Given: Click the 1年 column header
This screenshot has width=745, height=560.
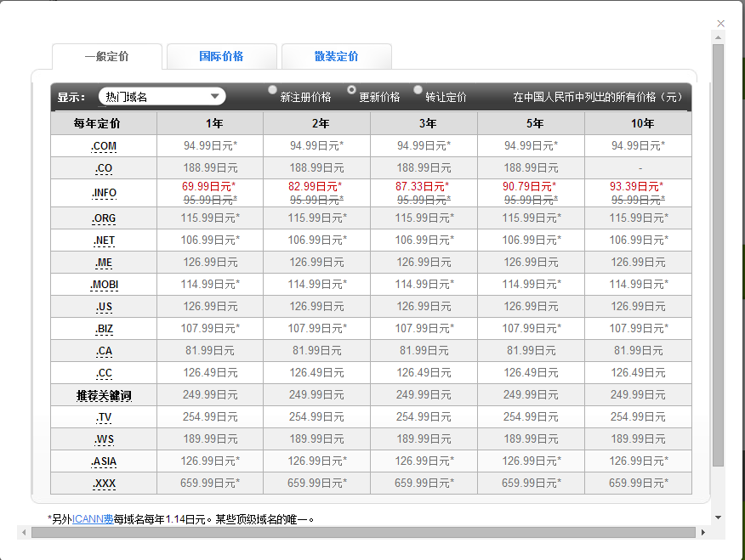Looking at the screenshot, I should coord(210,123).
